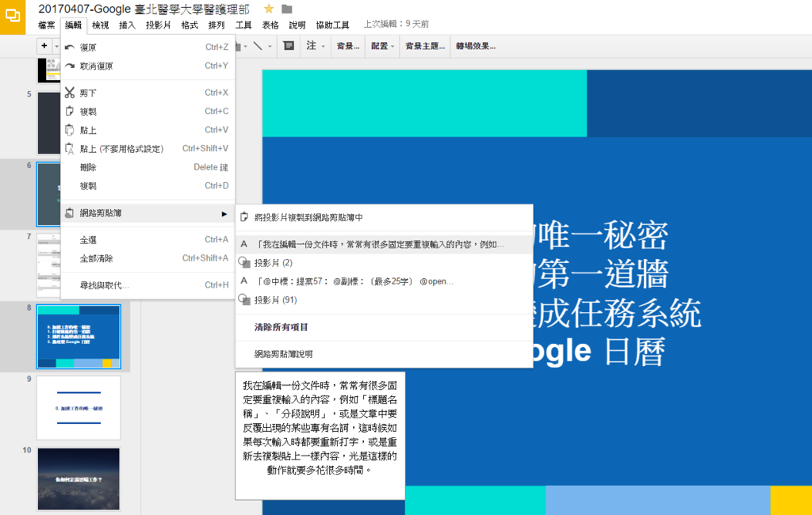
Task: Open the shape tool dropdown arrow
Action: [245, 47]
